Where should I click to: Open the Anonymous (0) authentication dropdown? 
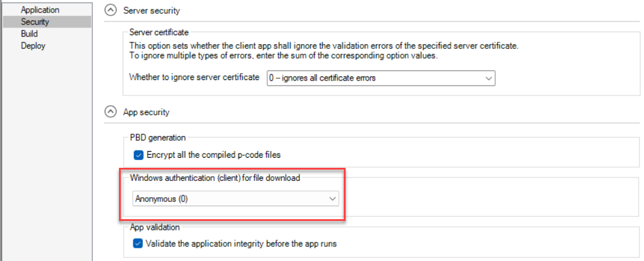click(235, 199)
